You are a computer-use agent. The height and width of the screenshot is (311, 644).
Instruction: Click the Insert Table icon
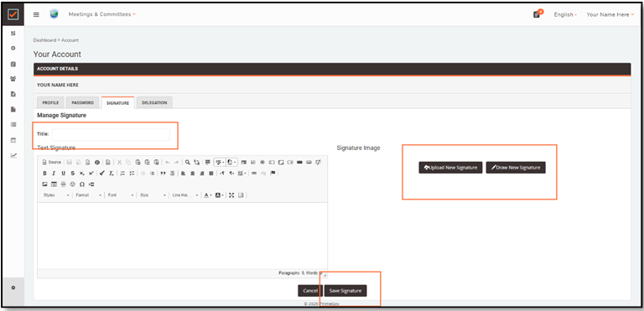pos(54,184)
